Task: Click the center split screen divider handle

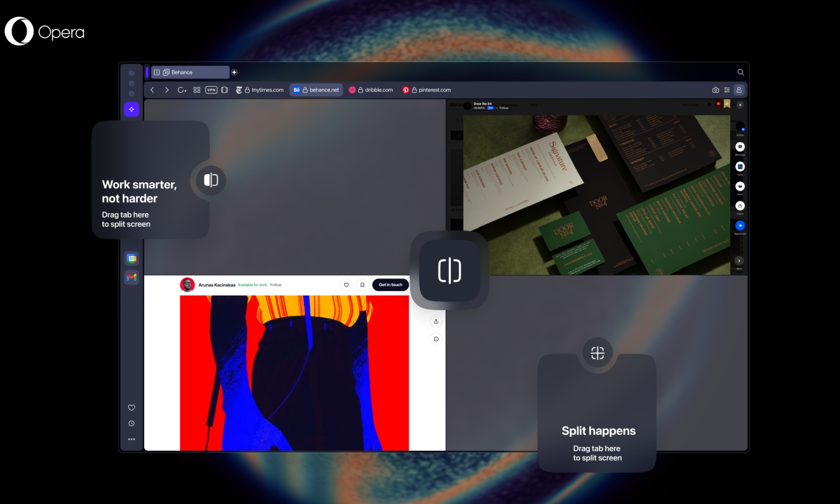Action: [449, 270]
